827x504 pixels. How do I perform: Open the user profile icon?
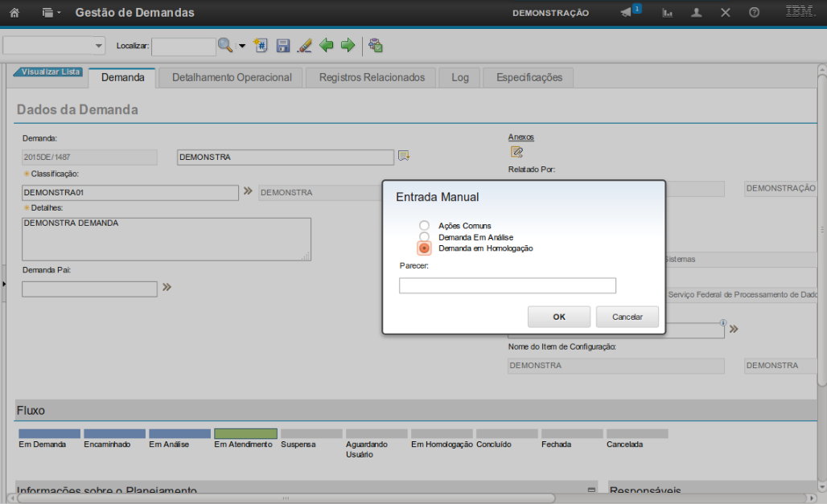click(697, 13)
